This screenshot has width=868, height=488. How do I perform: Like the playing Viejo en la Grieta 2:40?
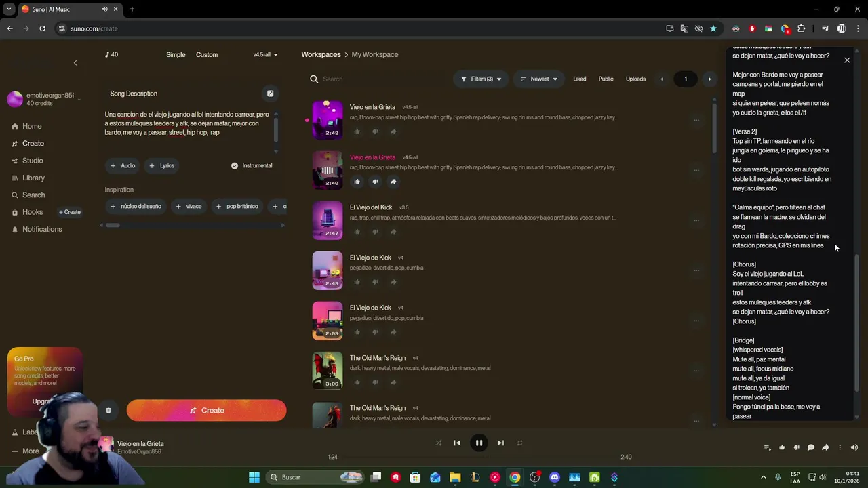pos(357,182)
